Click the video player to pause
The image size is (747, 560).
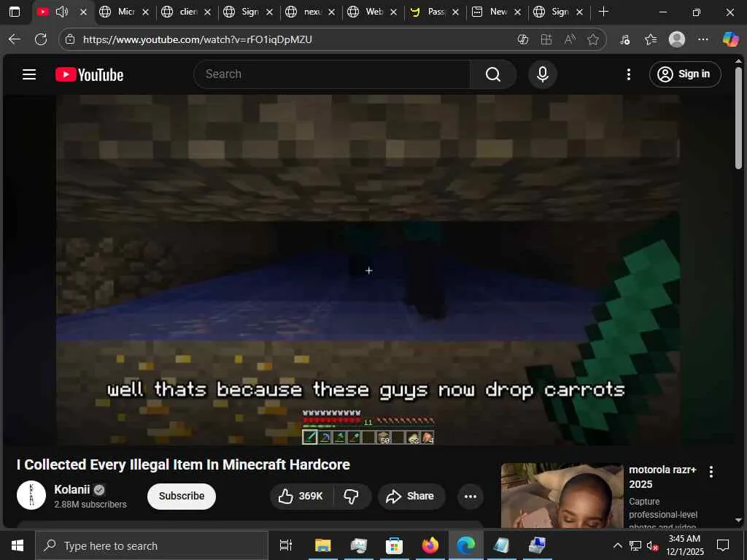click(368, 270)
